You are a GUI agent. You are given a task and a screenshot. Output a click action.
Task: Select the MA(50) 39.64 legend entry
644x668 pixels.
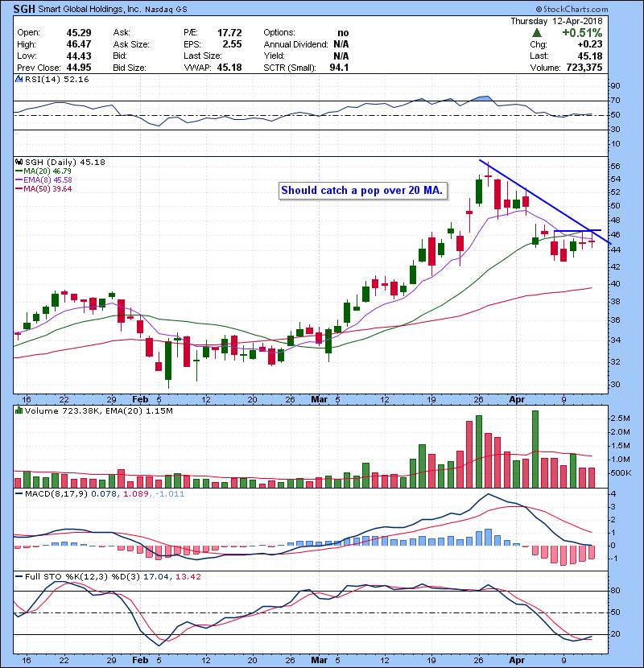pyautogui.click(x=43, y=189)
